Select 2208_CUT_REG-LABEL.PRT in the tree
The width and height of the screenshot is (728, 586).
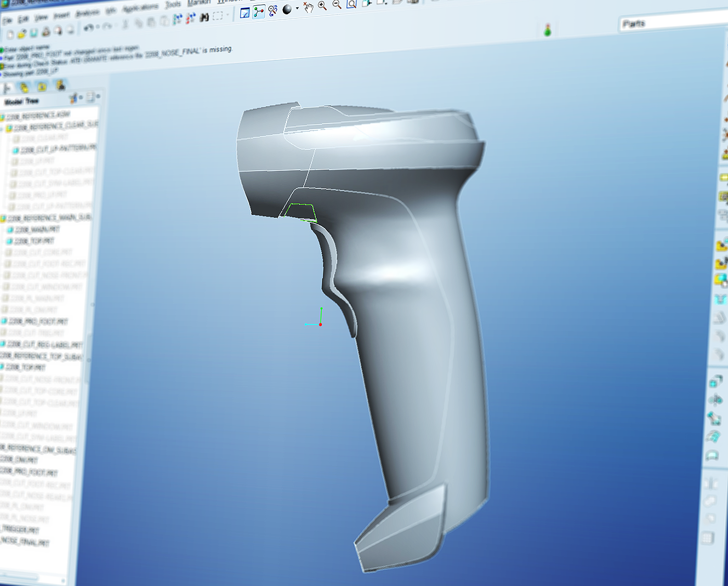click(x=41, y=345)
